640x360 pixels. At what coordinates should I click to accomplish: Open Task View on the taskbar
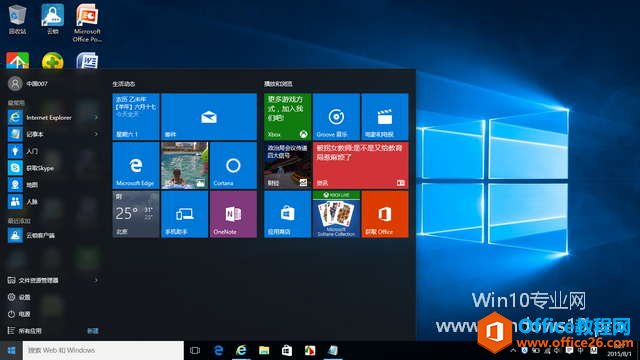point(195,350)
